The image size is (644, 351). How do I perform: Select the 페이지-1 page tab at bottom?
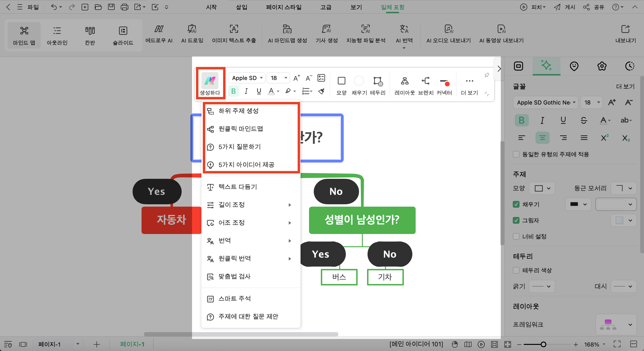(x=132, y=344)
